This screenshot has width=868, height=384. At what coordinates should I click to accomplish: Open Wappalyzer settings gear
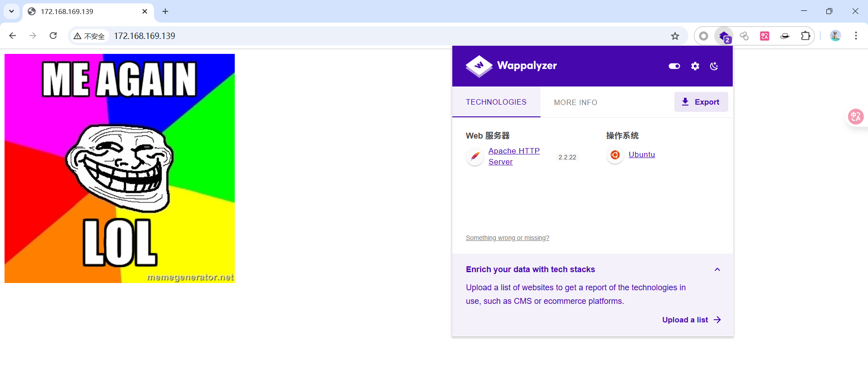click(x=695, y=66)
